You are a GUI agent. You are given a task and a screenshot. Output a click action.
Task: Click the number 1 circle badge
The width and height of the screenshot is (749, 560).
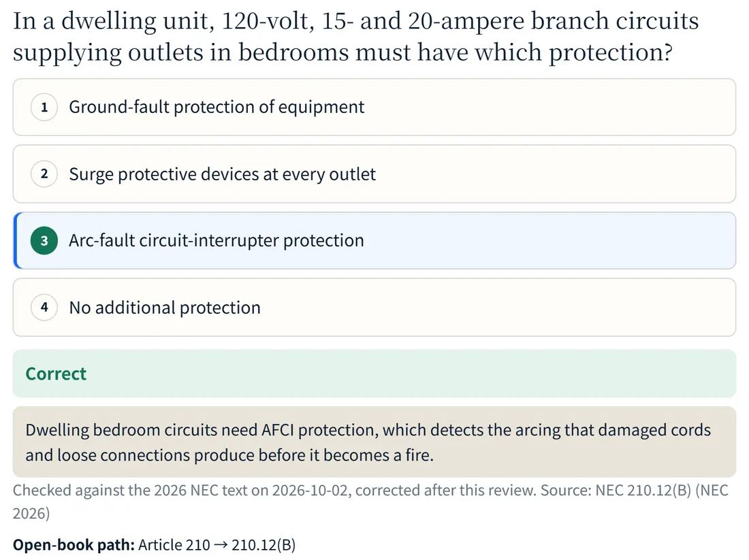[x=44, y=107]
